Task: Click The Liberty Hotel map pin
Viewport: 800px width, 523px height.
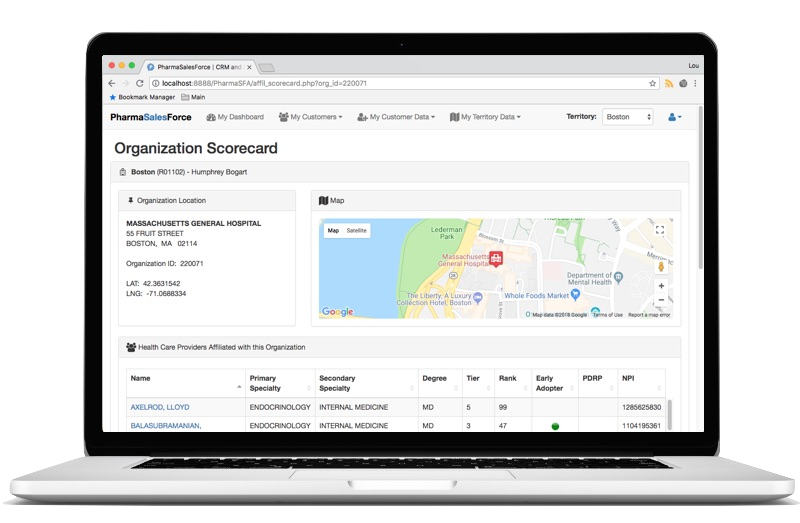Action: pyautogui.click(x=478, y=297)
